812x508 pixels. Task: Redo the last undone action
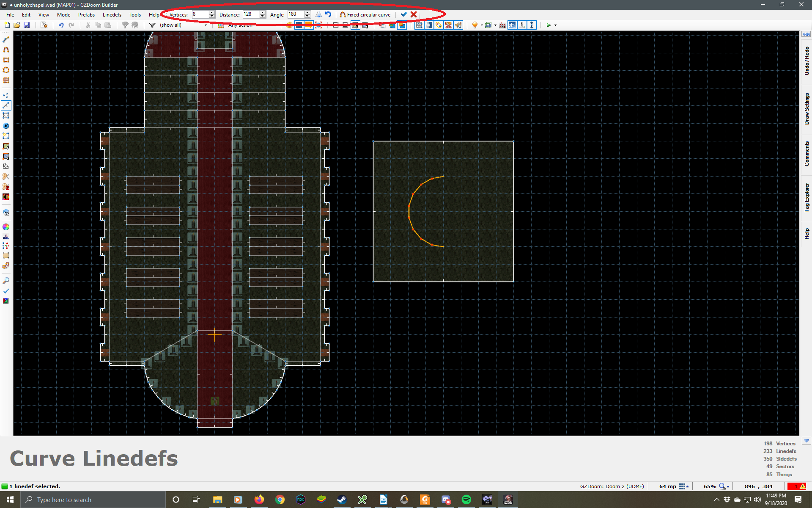pos(71,25)
